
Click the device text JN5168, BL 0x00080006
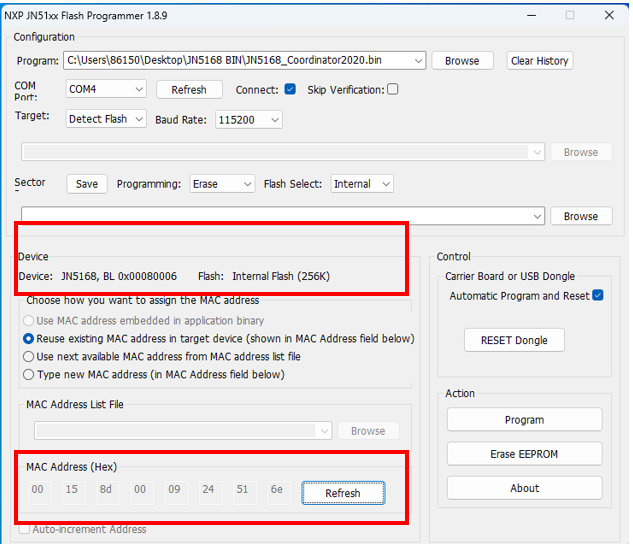(x=119, y=276)
